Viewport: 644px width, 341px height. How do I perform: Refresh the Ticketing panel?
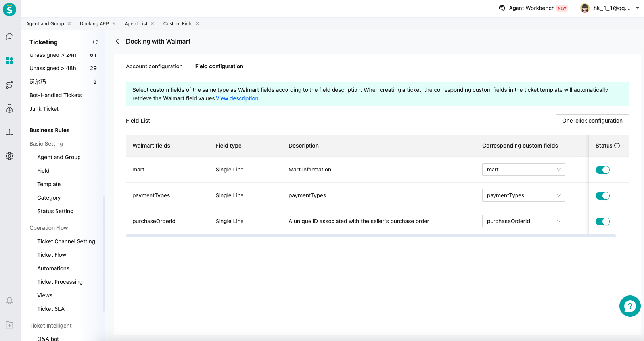95,42
